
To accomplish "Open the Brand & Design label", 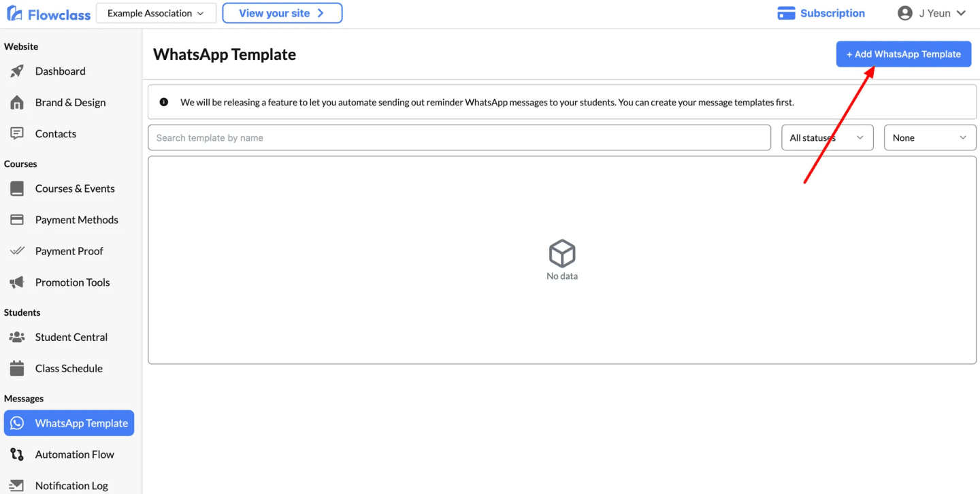I will [70, 102].
